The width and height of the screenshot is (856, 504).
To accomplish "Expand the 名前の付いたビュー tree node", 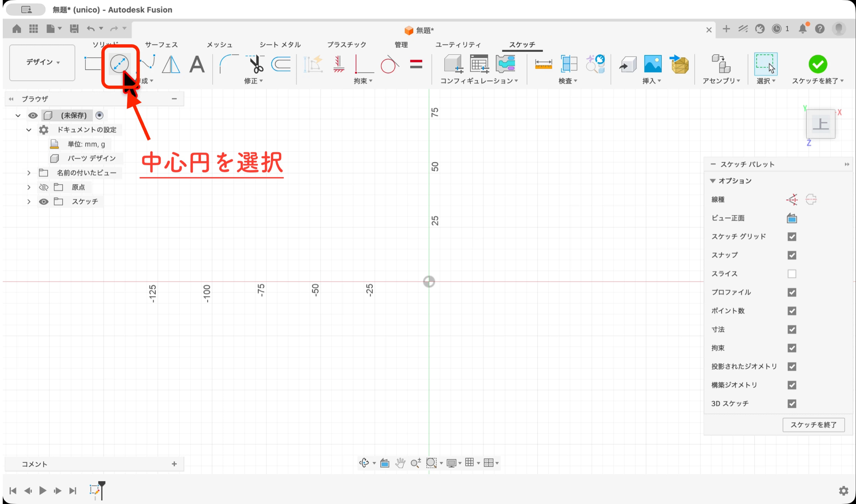I will click(29, 173).
